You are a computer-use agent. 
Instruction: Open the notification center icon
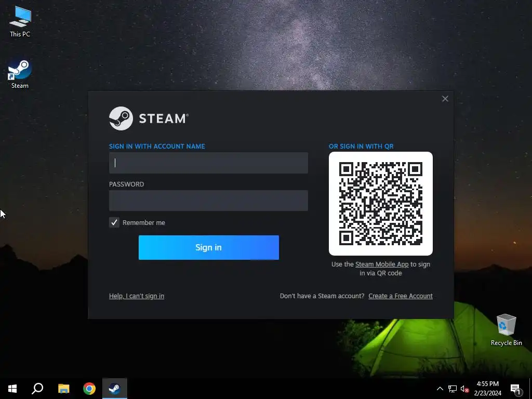click(x=515, y=389)
